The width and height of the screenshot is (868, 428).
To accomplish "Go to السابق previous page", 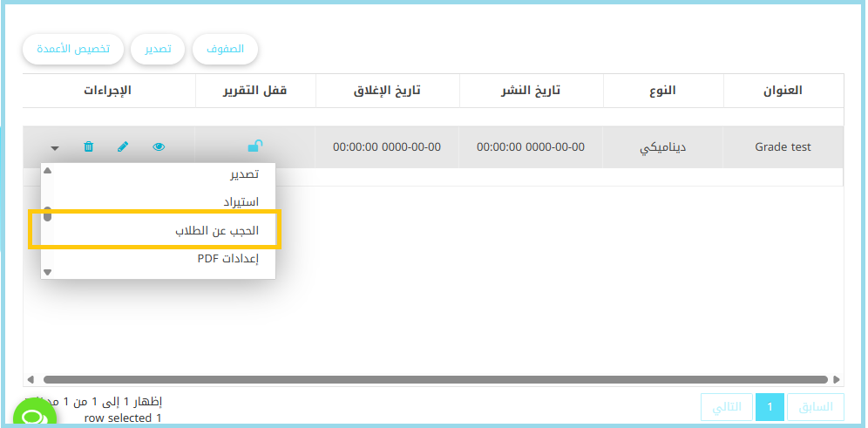I will (815, 407).
